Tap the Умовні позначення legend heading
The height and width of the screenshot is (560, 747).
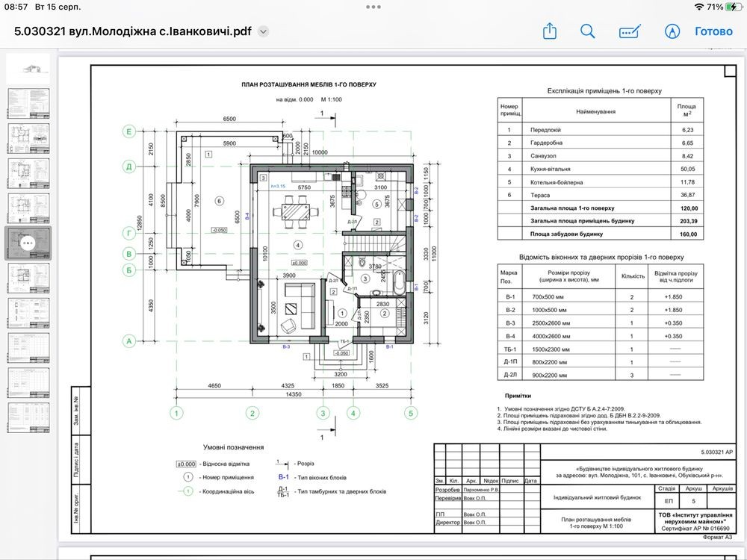[233, 447]
